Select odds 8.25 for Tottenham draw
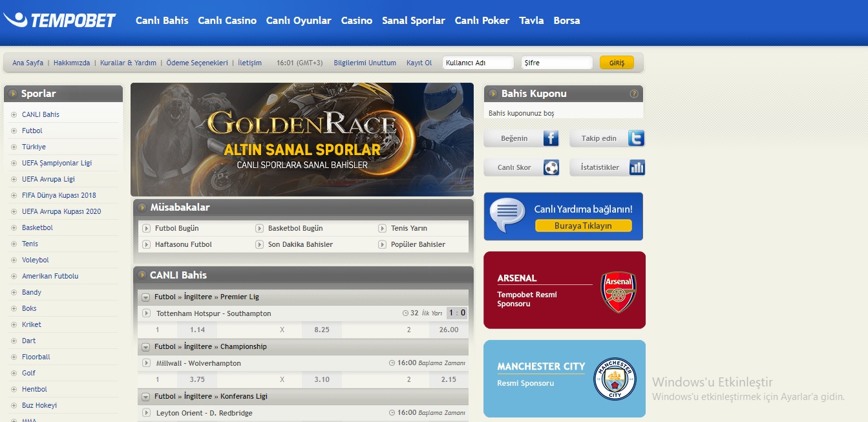Viewport: 868px width, 422px height. 321,330
